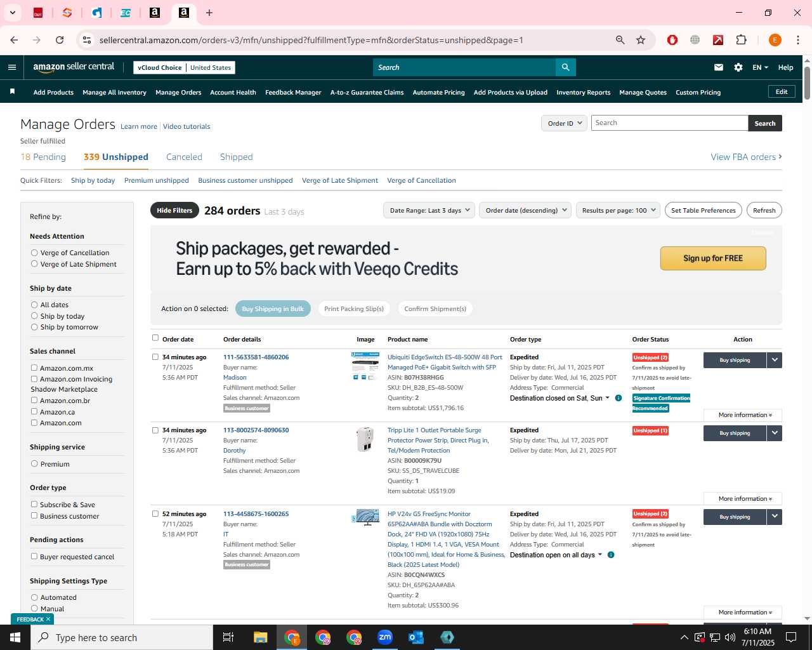The image size is (812, 650).
Task: Expand Buy shipping arrow for Tripp Lite order
Action: tap(775, 433)
